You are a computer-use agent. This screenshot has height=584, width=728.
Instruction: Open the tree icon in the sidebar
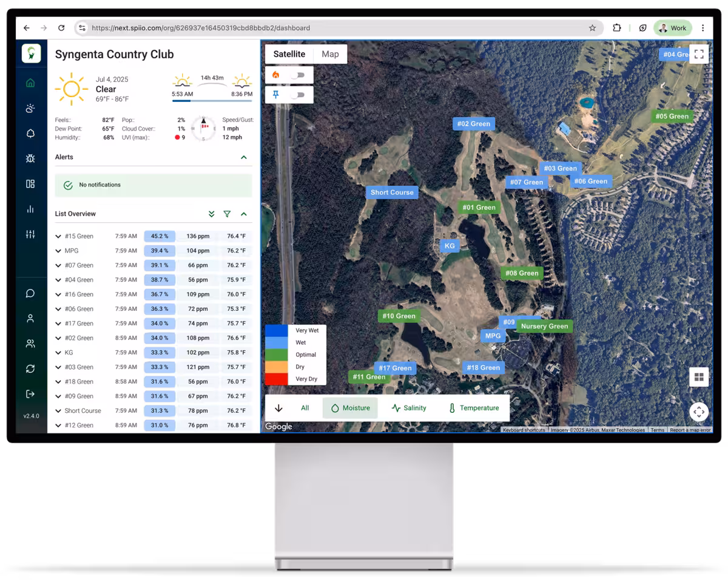point(30,134)
